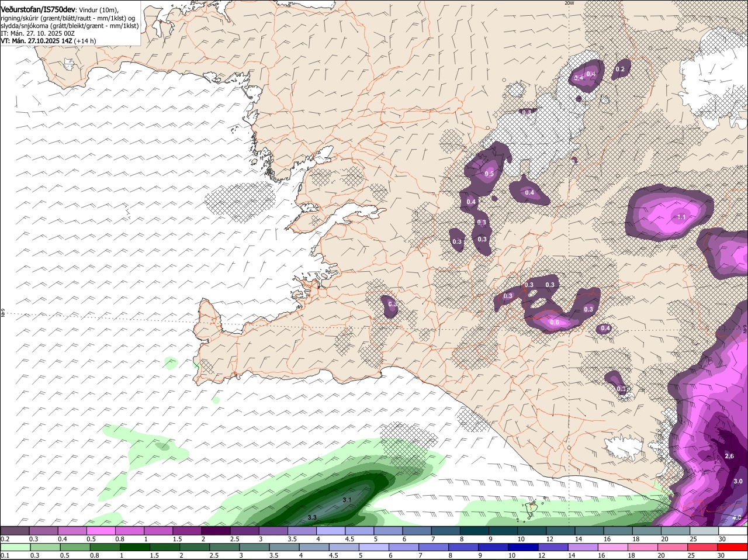Click the light pink swatch labeled 16 in lower row
748x560 pixels.
[x=614, y=547]
